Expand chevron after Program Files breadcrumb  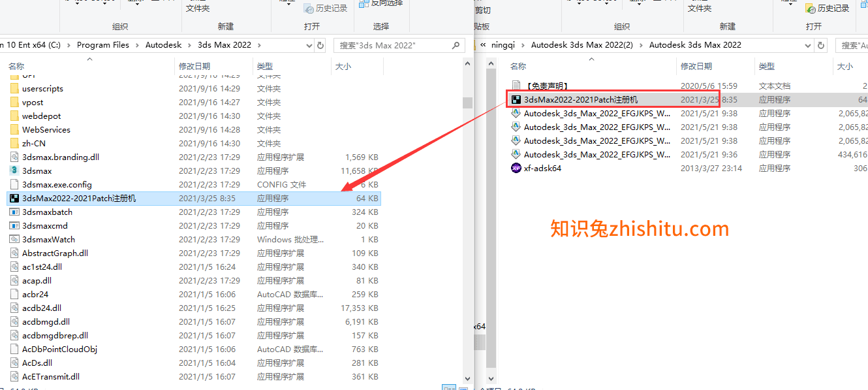click(x=138, y=46)
